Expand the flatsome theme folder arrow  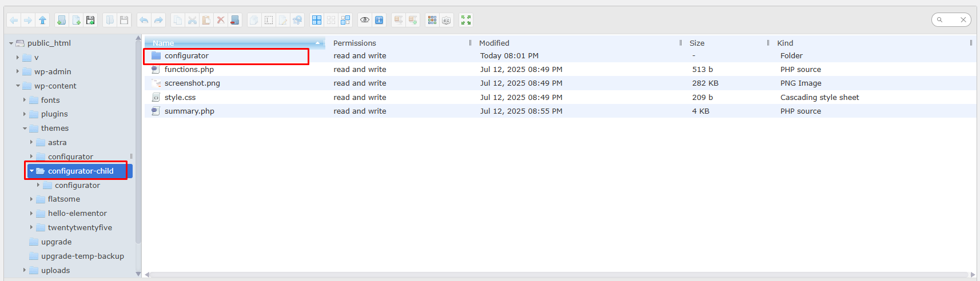click(x=31, y=199)
